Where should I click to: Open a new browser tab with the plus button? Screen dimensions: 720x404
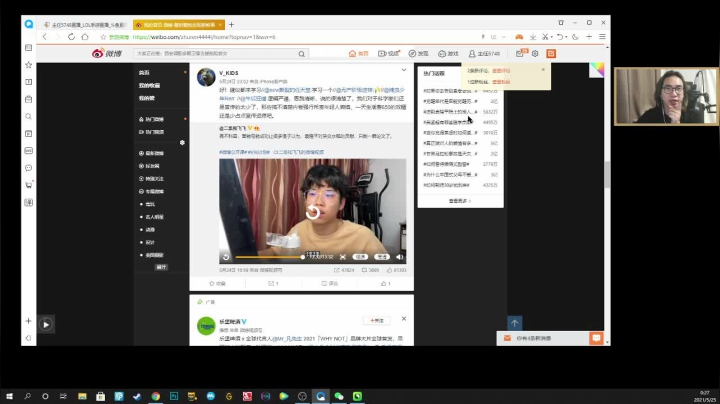point(231,24)
